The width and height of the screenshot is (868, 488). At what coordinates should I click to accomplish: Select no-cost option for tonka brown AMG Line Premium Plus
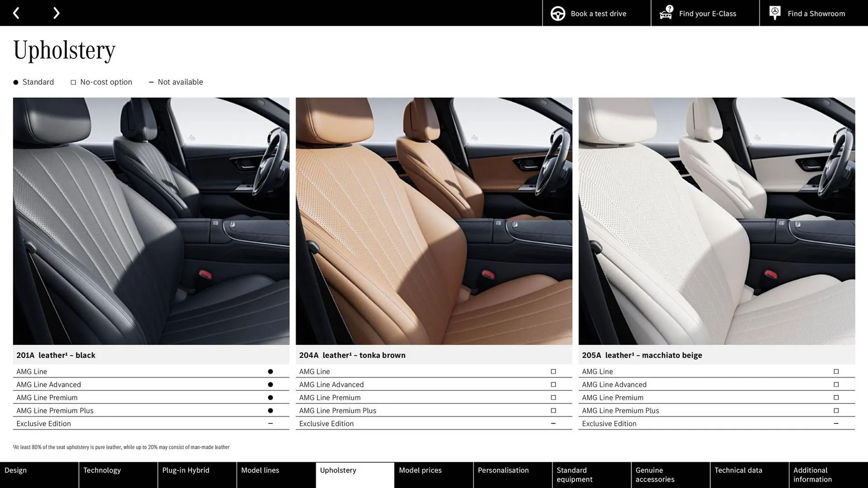pyautogui.click(x=553, y=410)
